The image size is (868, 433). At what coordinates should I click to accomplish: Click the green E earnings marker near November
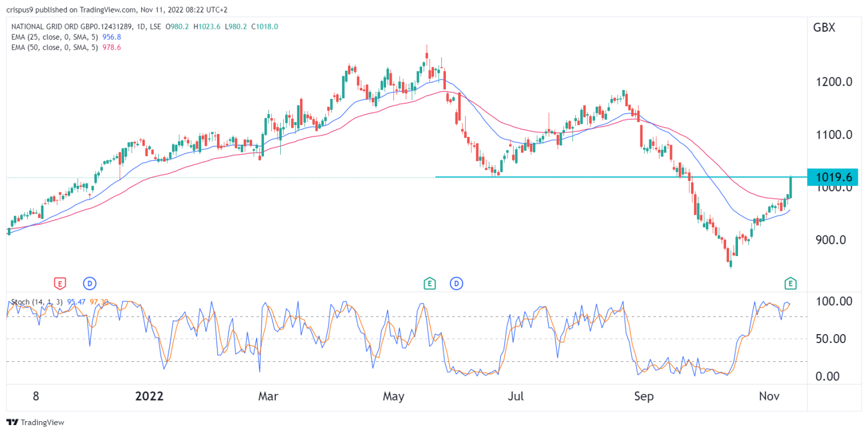pos(791,283)
